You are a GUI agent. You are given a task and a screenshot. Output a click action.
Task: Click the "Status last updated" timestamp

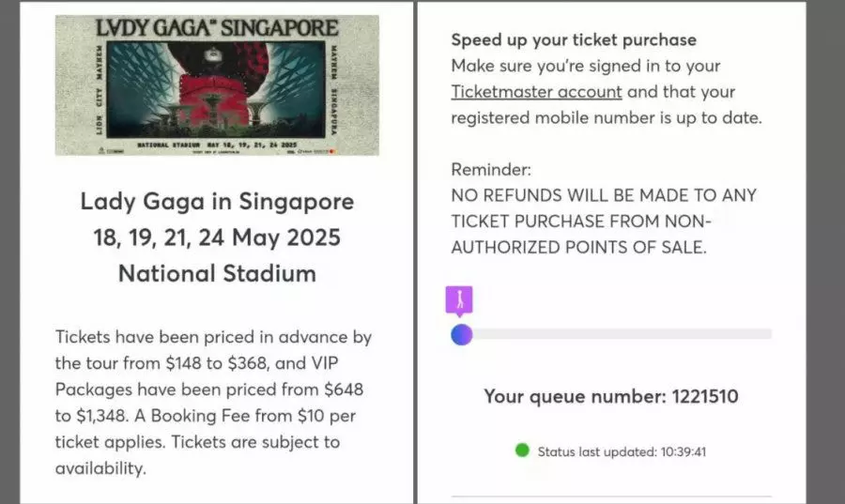pyautogui.click(x=622, y=451)
